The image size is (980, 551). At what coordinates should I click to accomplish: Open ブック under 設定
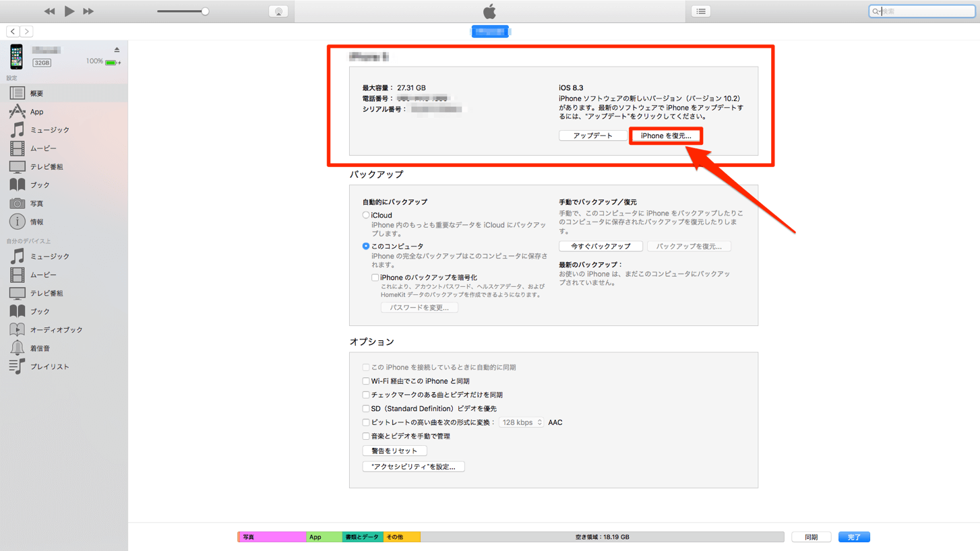64,185
